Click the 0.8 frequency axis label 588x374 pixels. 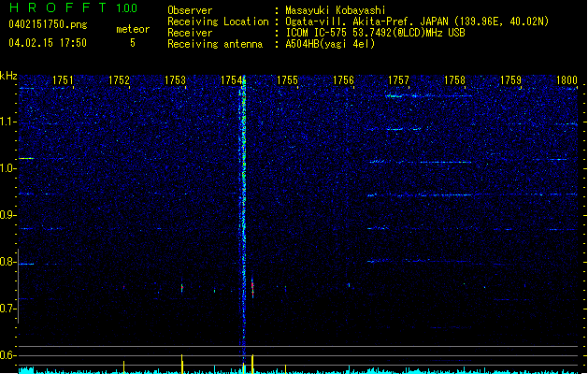(7, 262)
